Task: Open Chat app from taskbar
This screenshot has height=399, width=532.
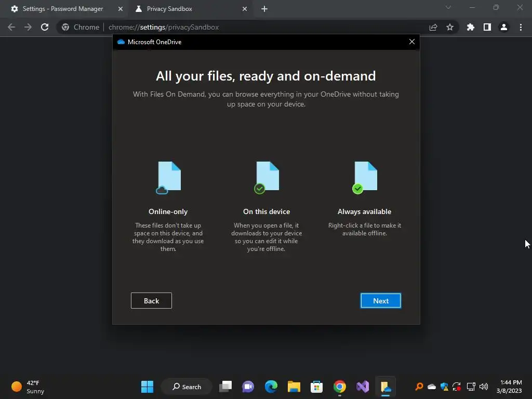Action: 248,387
